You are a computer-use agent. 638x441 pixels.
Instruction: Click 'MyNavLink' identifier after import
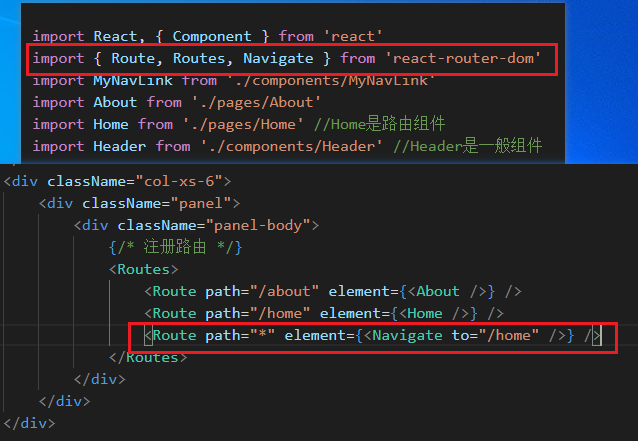[133, 81]
